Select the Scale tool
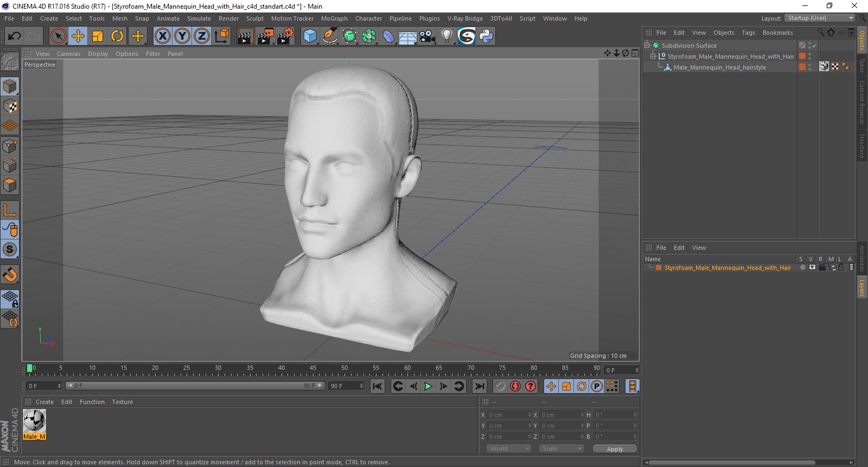 [98, 36]
